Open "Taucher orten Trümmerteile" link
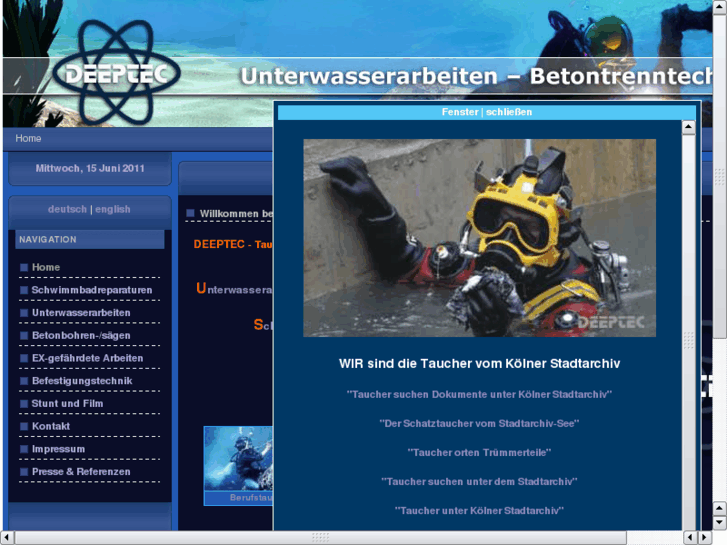This screenshot has height=545, width=727. [479, 453]
